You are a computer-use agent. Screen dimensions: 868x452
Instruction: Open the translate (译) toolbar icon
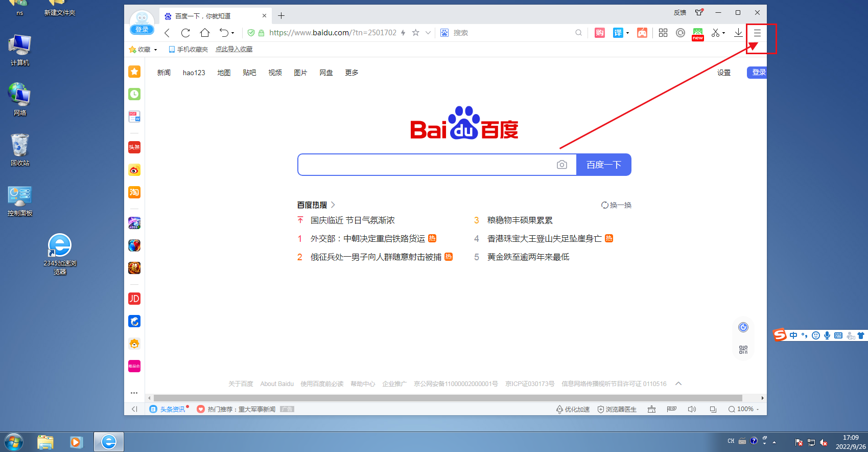618,33
